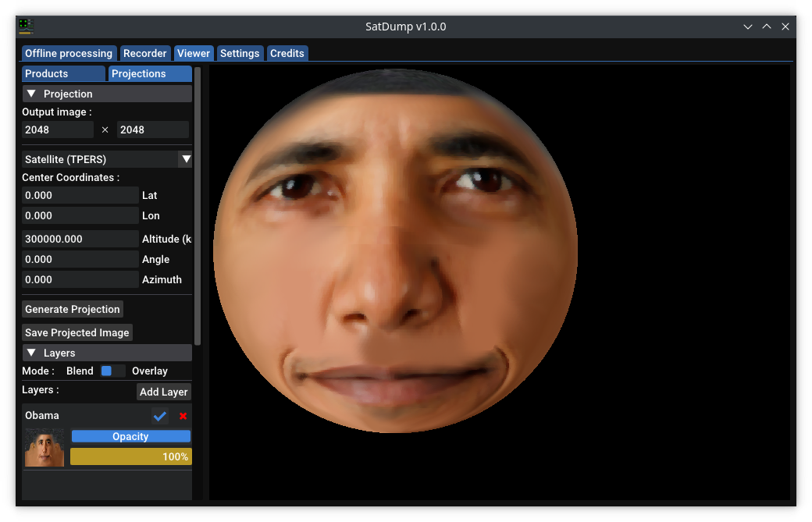Select the Projections sub-tab

[x=150, y=73]
